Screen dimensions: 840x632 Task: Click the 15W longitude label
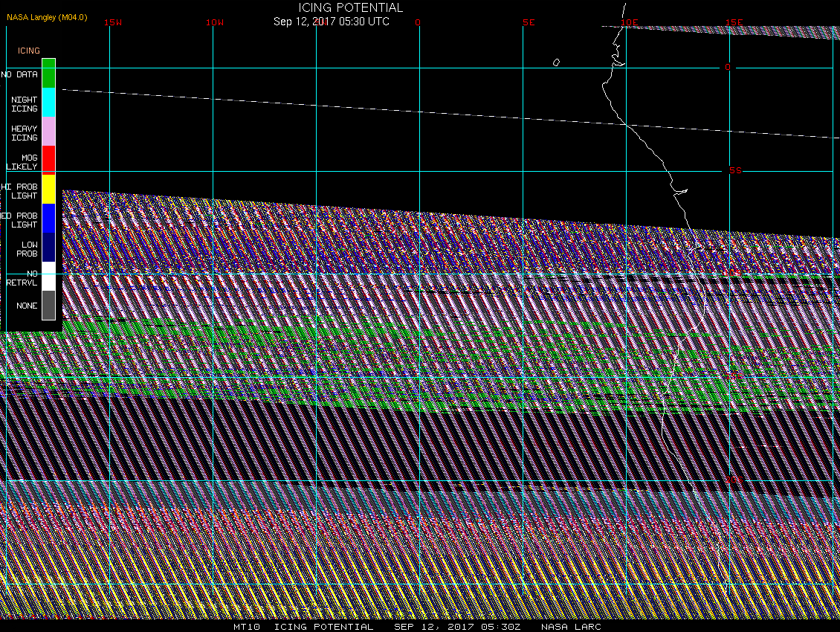[112, 22]
